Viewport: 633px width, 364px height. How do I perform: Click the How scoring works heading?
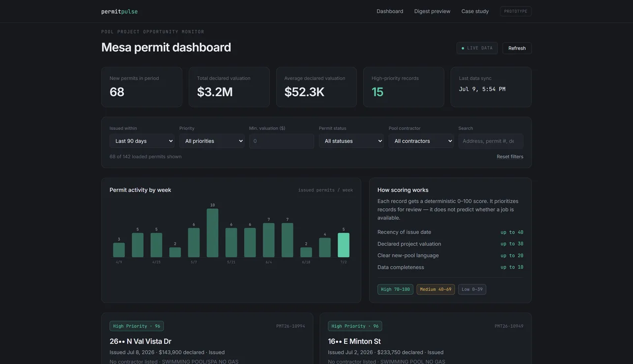point(403,190)
